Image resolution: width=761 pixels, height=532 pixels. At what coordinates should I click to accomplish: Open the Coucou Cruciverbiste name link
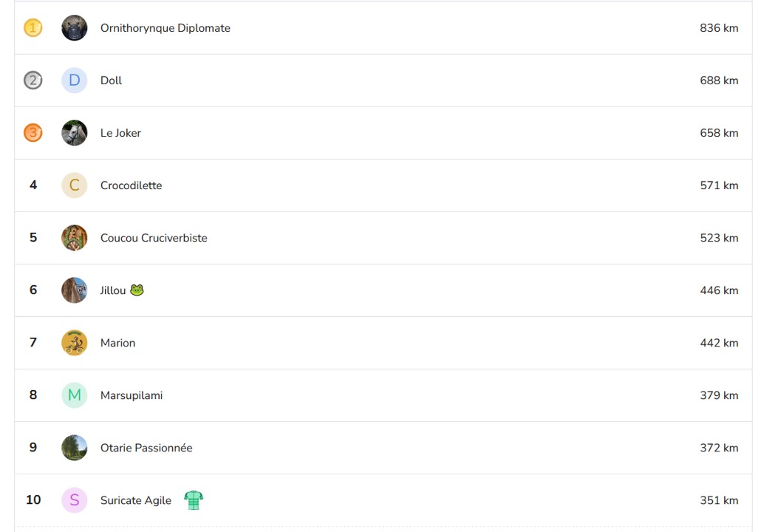(x=154, y=238)
